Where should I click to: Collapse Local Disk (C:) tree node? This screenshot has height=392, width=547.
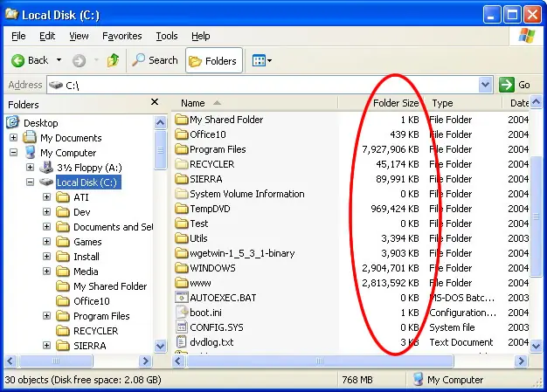(x=31, y=182)
